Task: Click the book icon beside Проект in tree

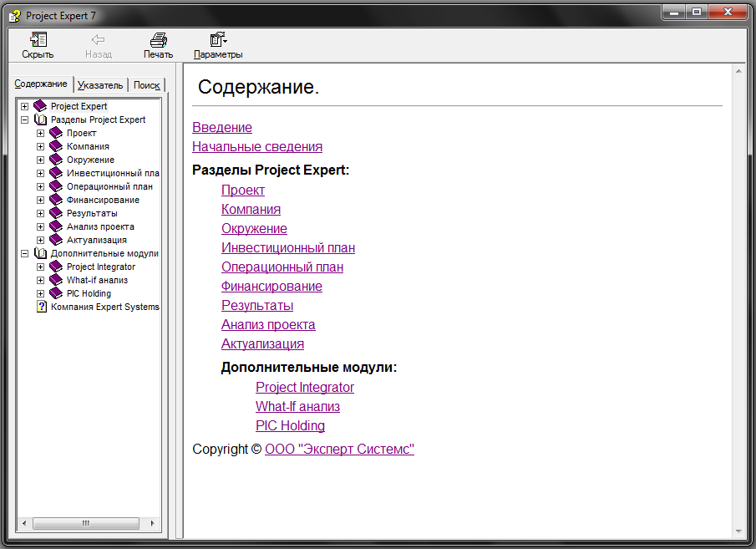Action: point(57,133)
